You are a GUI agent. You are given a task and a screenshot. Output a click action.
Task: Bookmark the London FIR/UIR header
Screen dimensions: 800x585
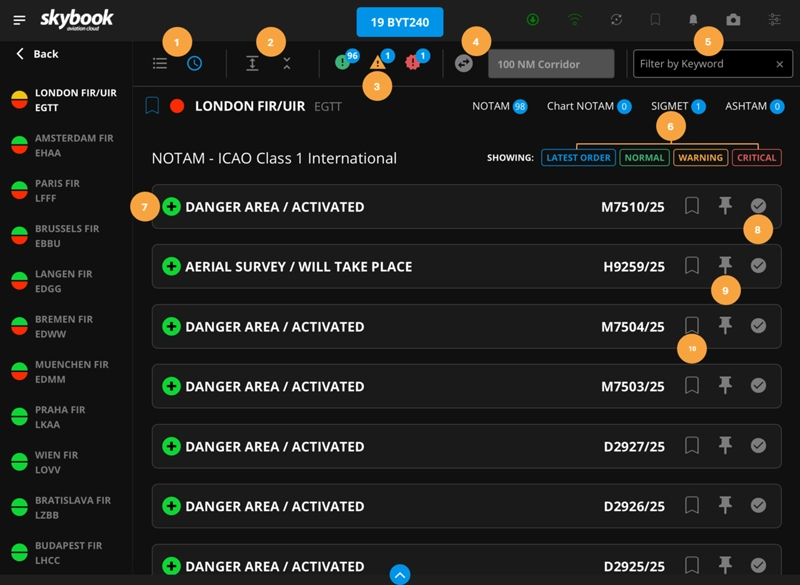pyautogui.click(x=152, y=106)
